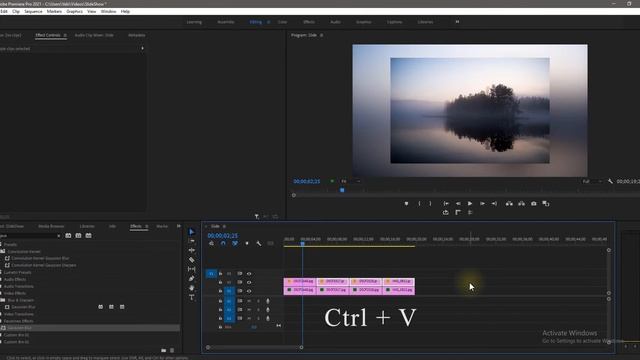Select the Pen tool
The image size is (640, 360).
coord(191,279)
